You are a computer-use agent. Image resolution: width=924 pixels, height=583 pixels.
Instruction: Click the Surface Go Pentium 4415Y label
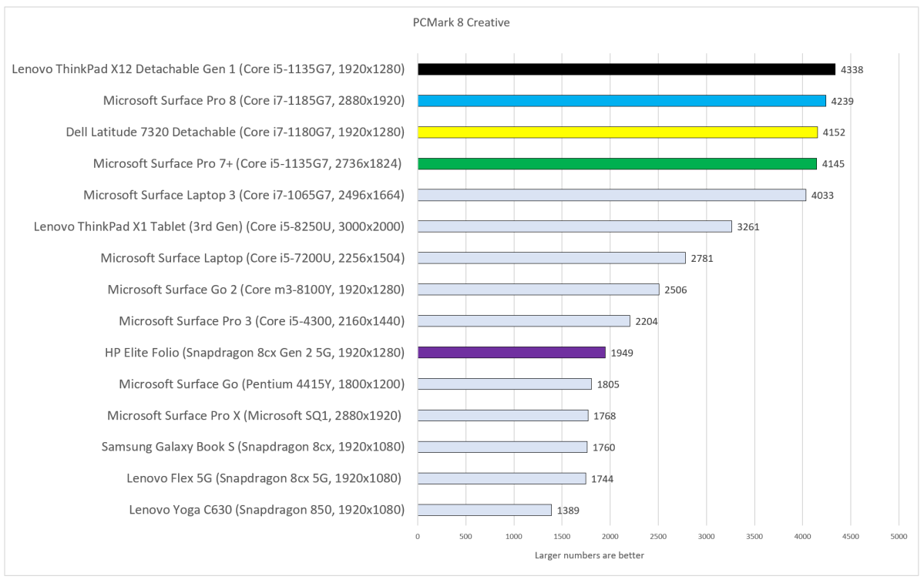point(262,384)
